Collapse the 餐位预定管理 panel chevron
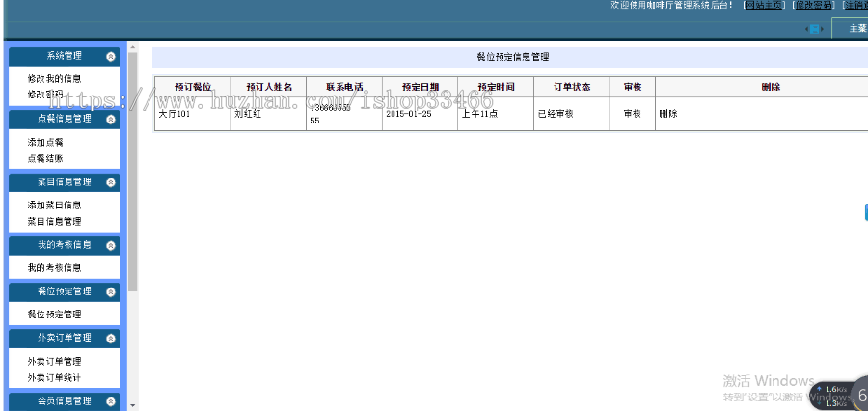 (111, 292)
